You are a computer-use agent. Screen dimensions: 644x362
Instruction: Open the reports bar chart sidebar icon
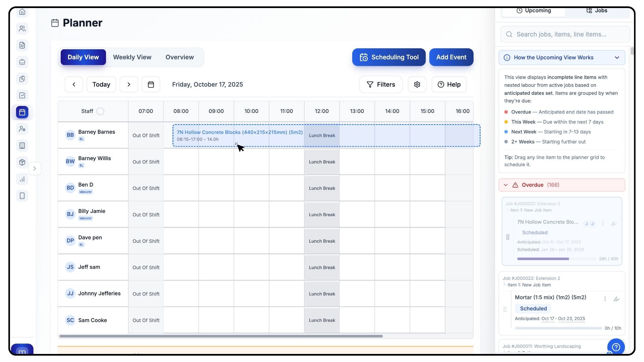click(22, 179)
